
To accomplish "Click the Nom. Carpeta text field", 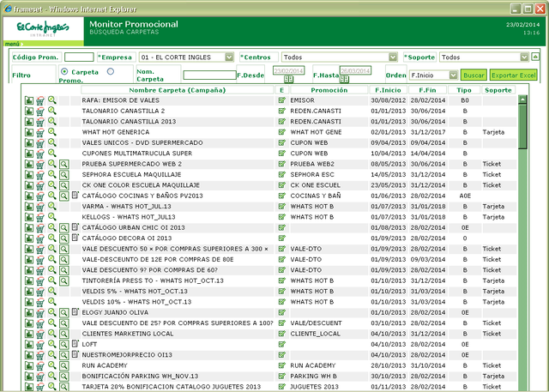I will click(x=209, y=75).
